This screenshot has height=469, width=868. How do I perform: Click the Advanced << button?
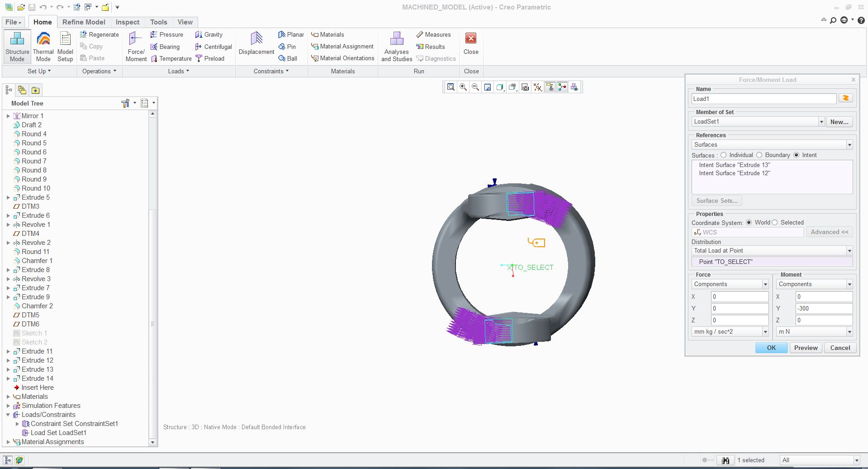829,232
